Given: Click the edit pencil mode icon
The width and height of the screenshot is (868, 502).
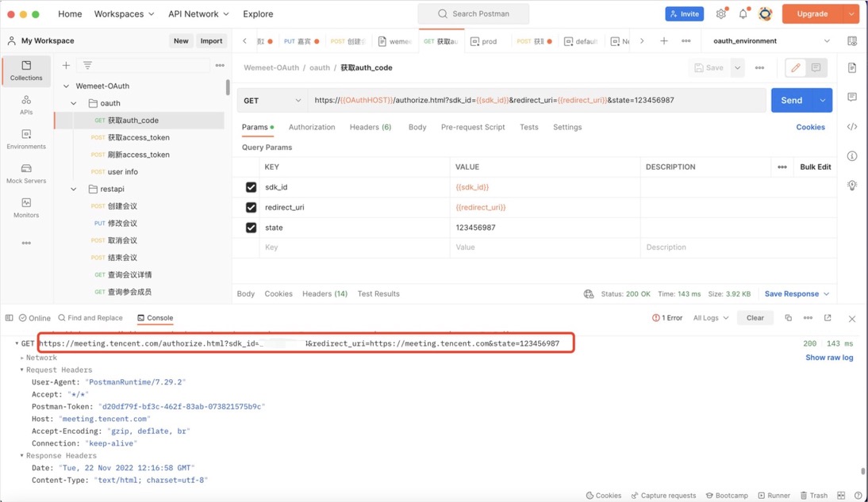Looking at the screenshot, I should (x=796, y=67).
